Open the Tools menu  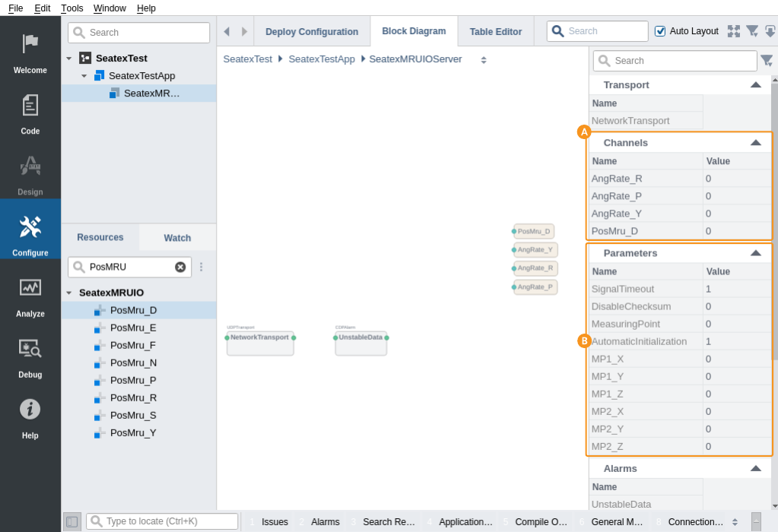pyautogui.click(x=72, y=8)
